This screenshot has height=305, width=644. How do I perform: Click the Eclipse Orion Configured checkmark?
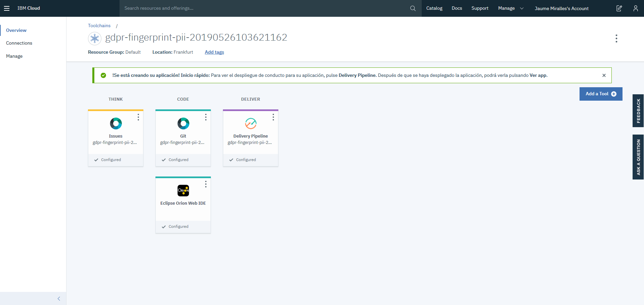[164, 227]
